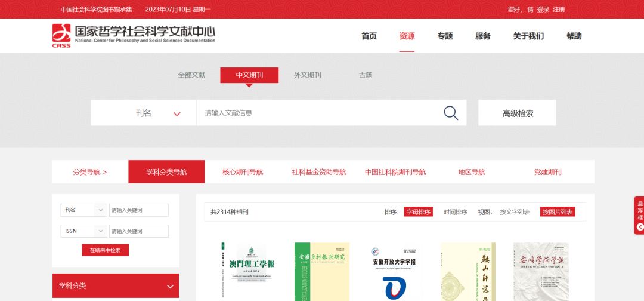644x301 pixels.
Task: Collapse the floating sidebar arrow icon
Action: [640, 226]
